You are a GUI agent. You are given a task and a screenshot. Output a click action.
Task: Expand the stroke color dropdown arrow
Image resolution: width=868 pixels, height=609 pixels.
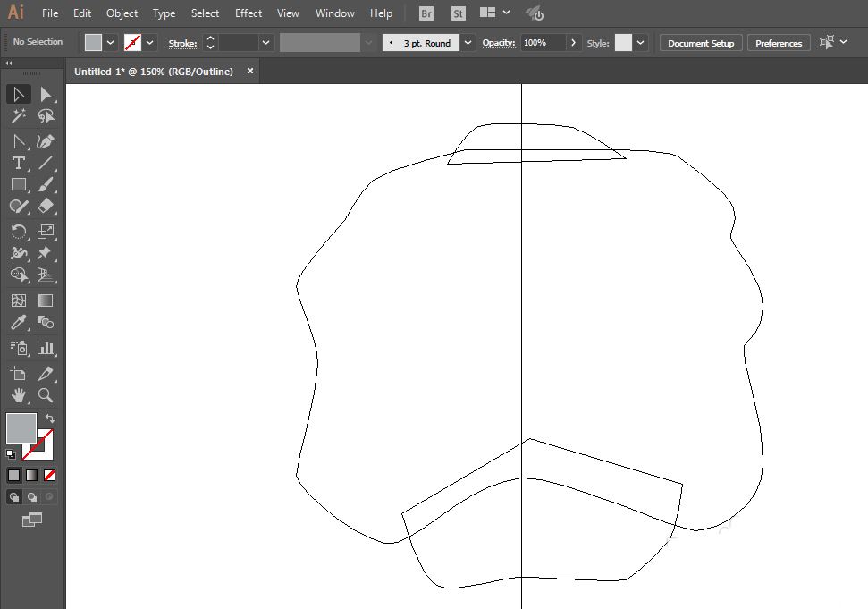[149, 43]
